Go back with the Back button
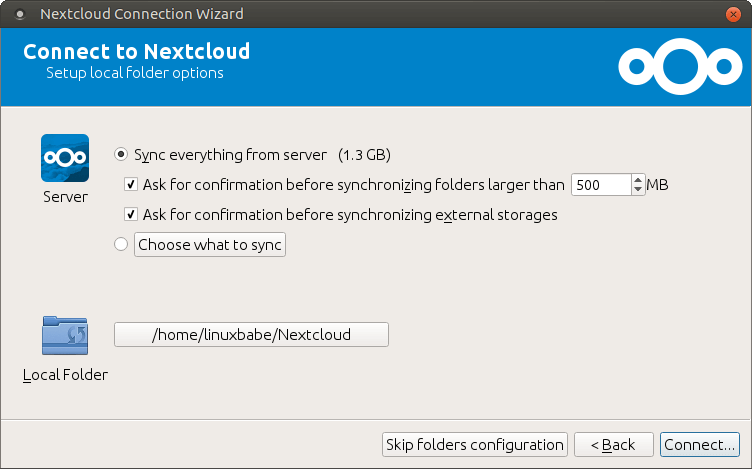The image size is (752, 469). [x=613, y=444]
